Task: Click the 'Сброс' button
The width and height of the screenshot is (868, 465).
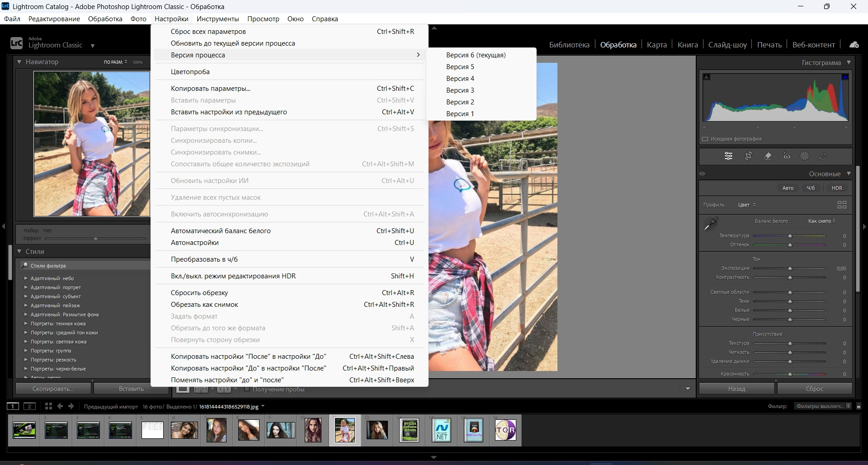Action: [x=815, y=389]
